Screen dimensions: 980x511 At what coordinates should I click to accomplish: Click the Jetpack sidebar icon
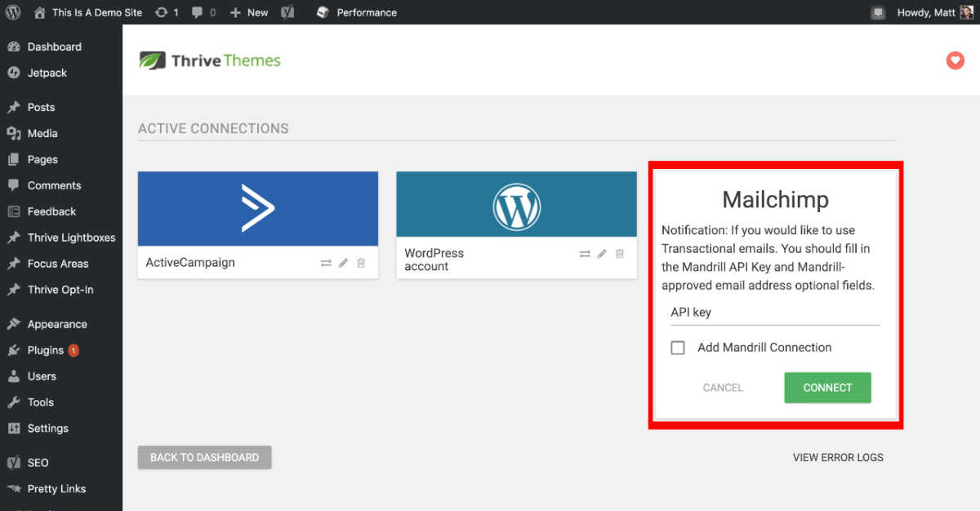click(x=13, y=73)
